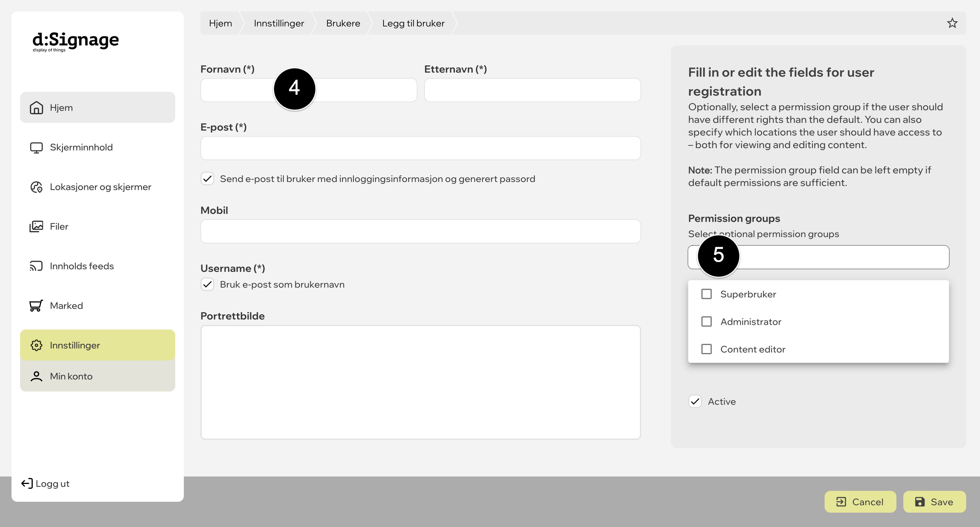Check the Content editor permission group
980x527 pixels.
[706, 349]
